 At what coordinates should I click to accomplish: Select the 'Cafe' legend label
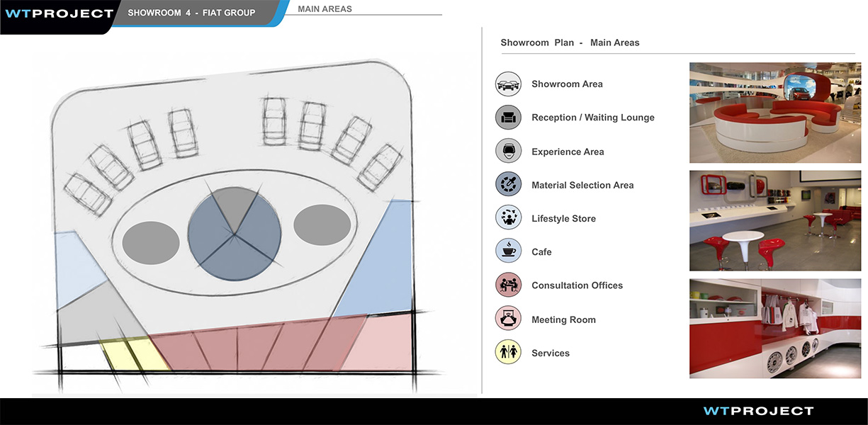coord(541,252)
